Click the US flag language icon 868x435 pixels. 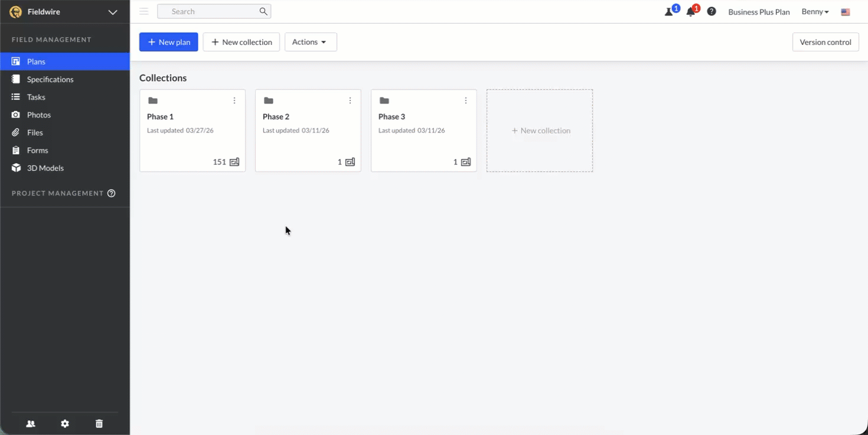[846, 12]
